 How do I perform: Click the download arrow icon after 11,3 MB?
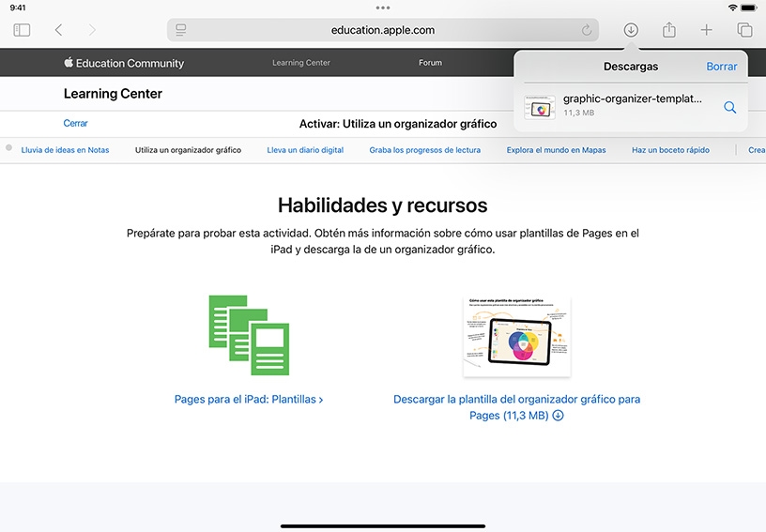558,416
